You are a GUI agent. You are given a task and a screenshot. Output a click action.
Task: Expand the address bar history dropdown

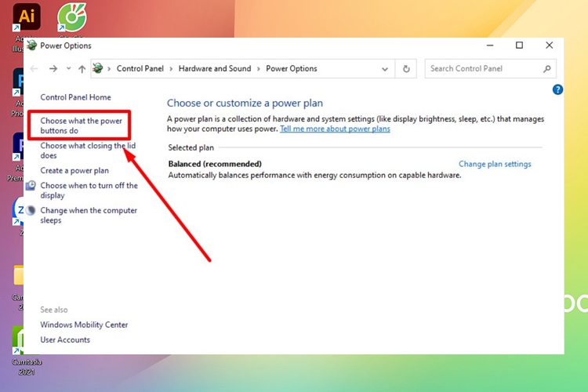point(385,69)
